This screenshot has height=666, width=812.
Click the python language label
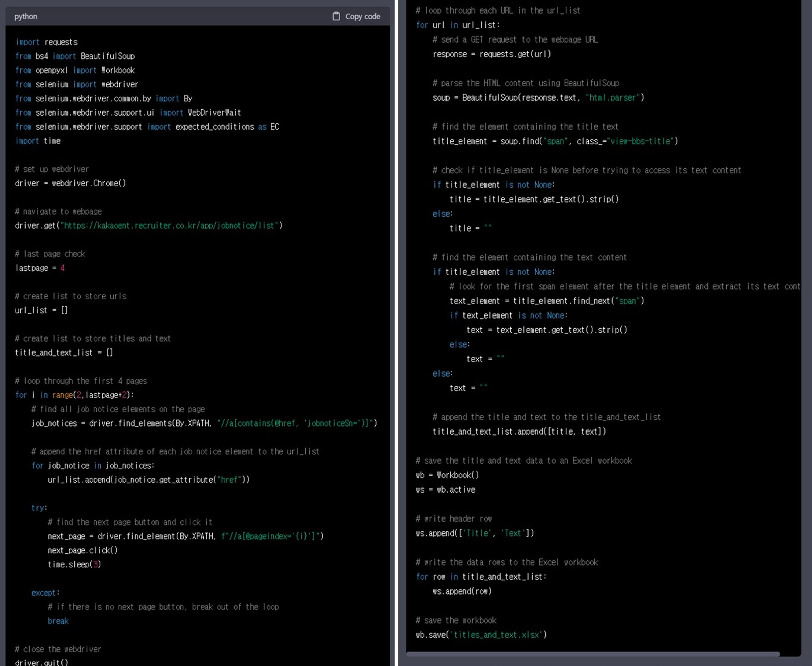coord(26,17)
